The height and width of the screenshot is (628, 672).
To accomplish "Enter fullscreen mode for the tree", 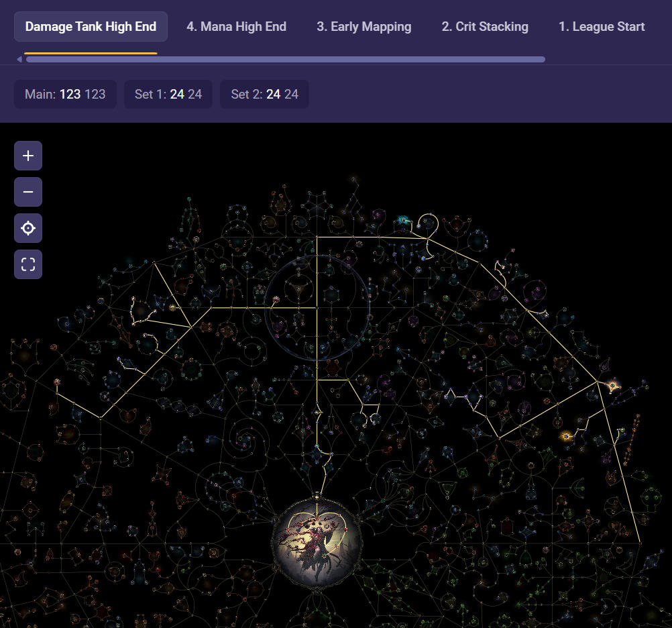I will [28, 264].
